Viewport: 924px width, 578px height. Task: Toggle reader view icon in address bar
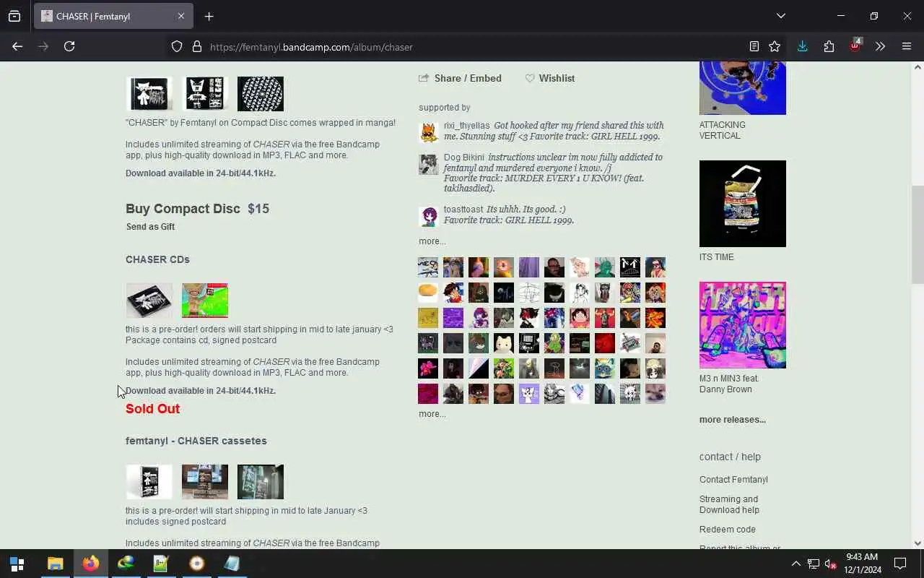pos(754,46)
